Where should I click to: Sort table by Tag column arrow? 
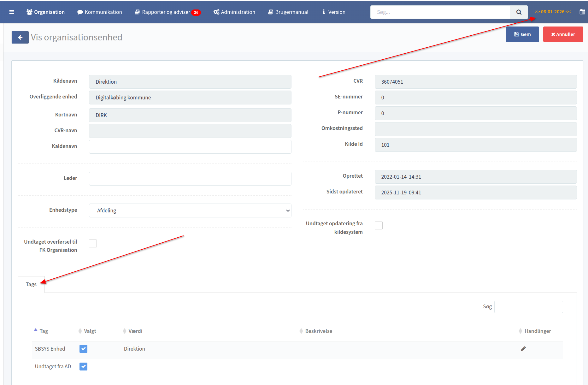36,330
